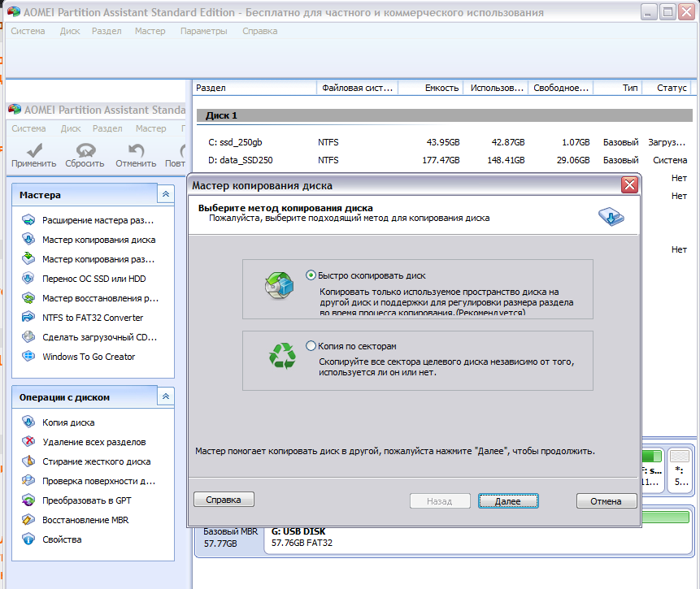Open Раздел menu in the topmost menu bar
Viewport: 700px width, 589px height.
107,31
